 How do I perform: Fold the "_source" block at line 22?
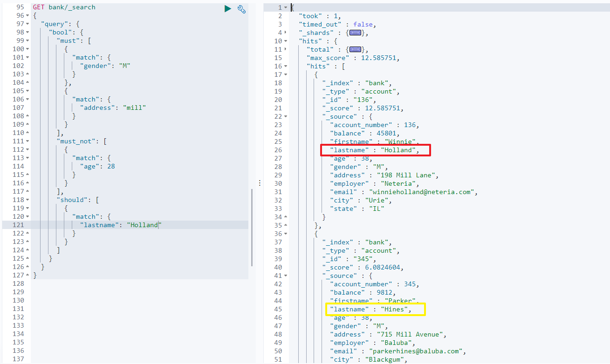(x=286, y=117)
